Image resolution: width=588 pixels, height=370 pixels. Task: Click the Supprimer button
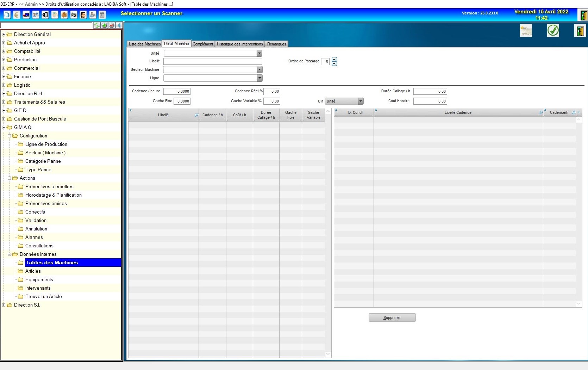[x=392, y=317]
